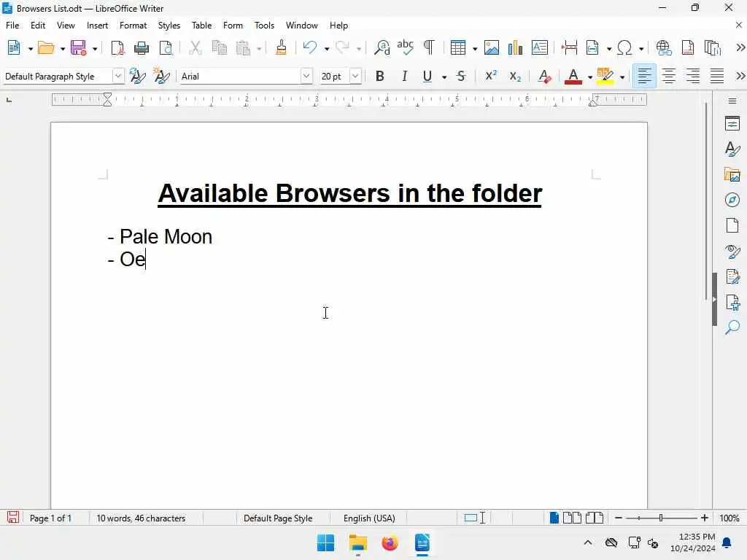Open sidebar Navigator deck
The width and height of the screenshot is (747, 560).
click(732, 200)
